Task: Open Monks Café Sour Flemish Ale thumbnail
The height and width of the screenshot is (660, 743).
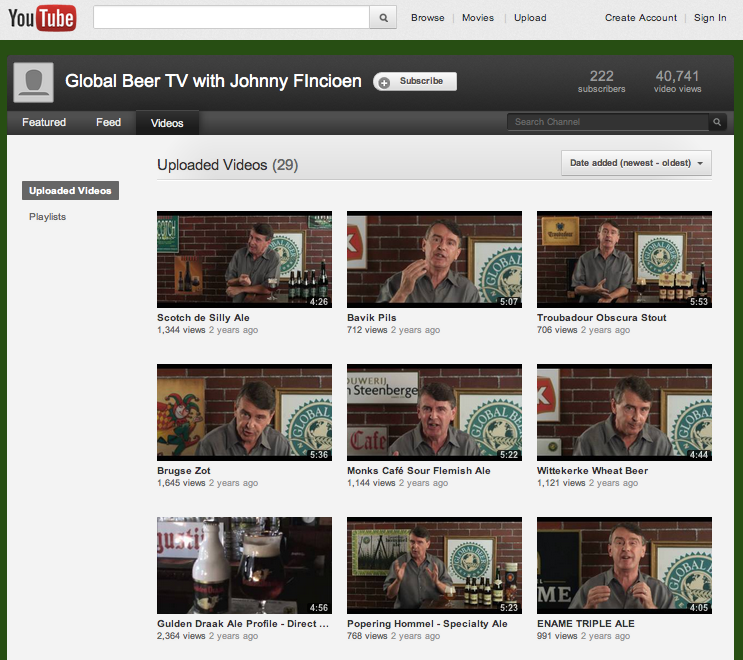Action: [435, 412]
